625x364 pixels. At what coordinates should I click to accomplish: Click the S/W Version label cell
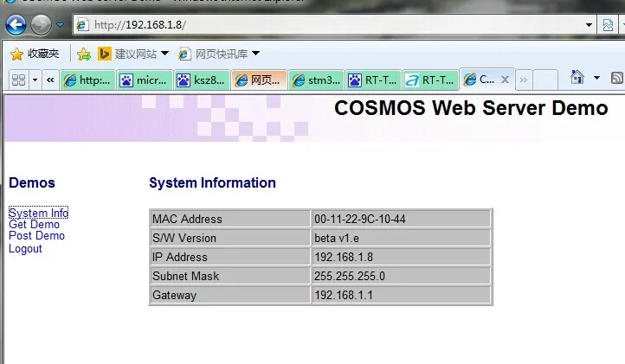(230, 238)
